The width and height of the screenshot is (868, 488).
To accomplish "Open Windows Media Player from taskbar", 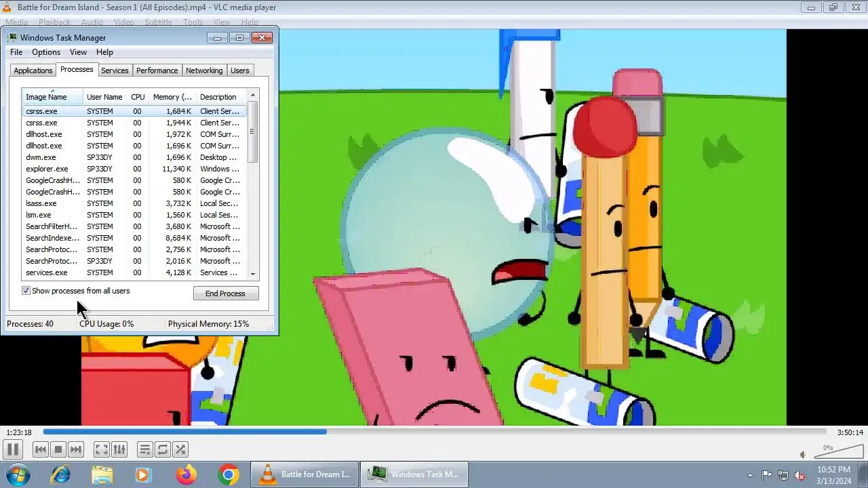I will [143, 474].
